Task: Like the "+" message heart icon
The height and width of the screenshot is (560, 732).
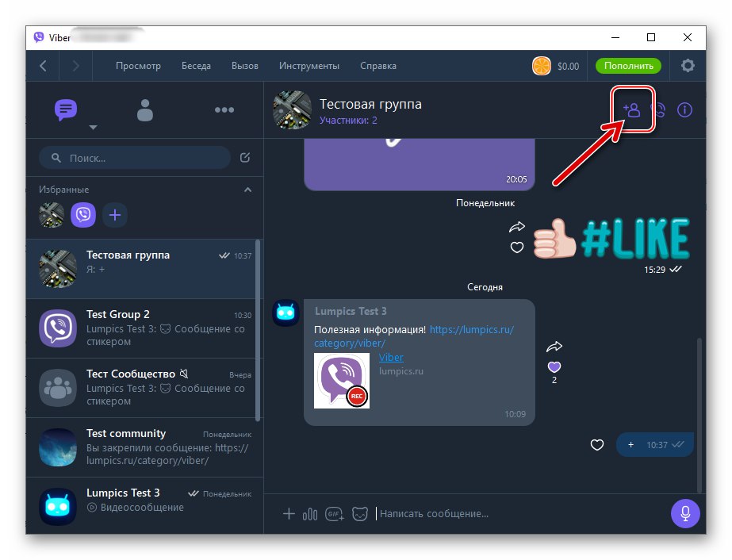Action: point(597,445)
